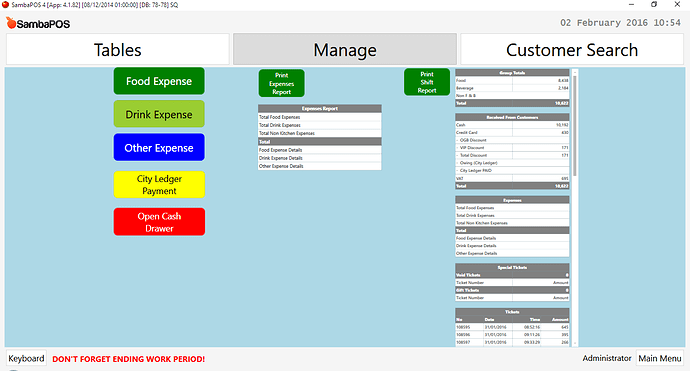Image resolution: width=690 pixels, height=371 pixels.
Task: Click scroll-down arrow of shift report
Action: pos(575,343)
